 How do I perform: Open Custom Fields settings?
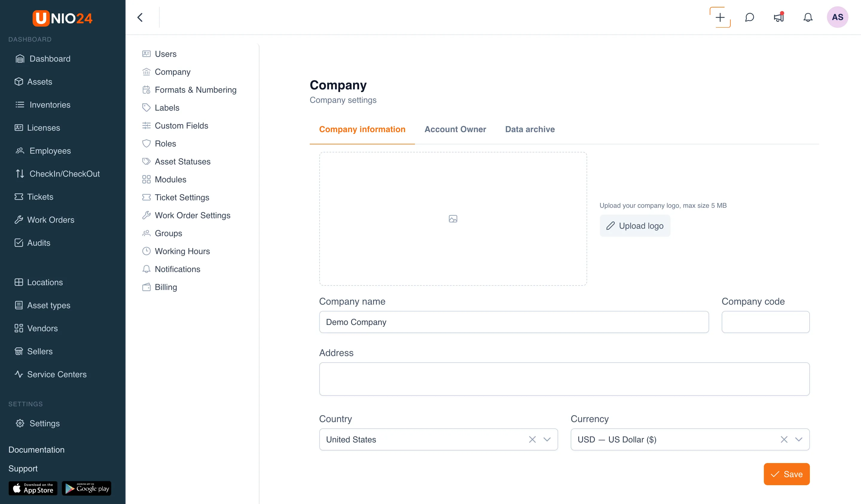175,126
